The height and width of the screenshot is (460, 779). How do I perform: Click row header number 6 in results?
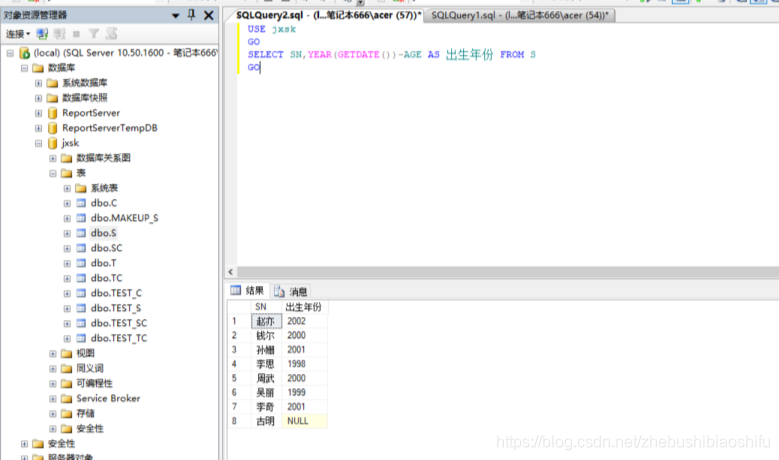[239, 392]
